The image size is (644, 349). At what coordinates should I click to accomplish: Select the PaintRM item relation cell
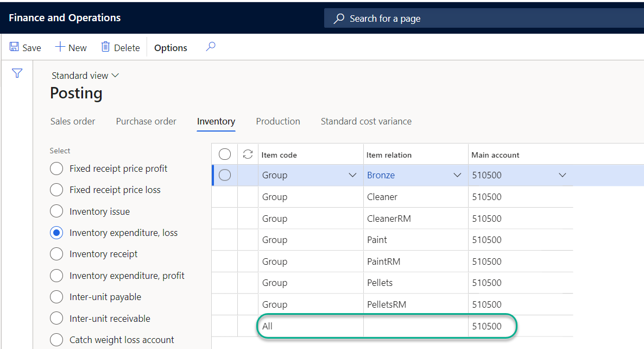click(415, 261)
